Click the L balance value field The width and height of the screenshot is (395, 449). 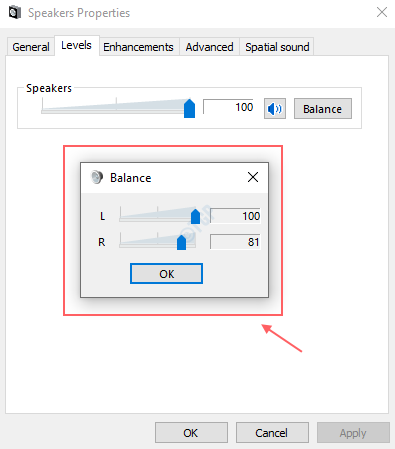235,216
